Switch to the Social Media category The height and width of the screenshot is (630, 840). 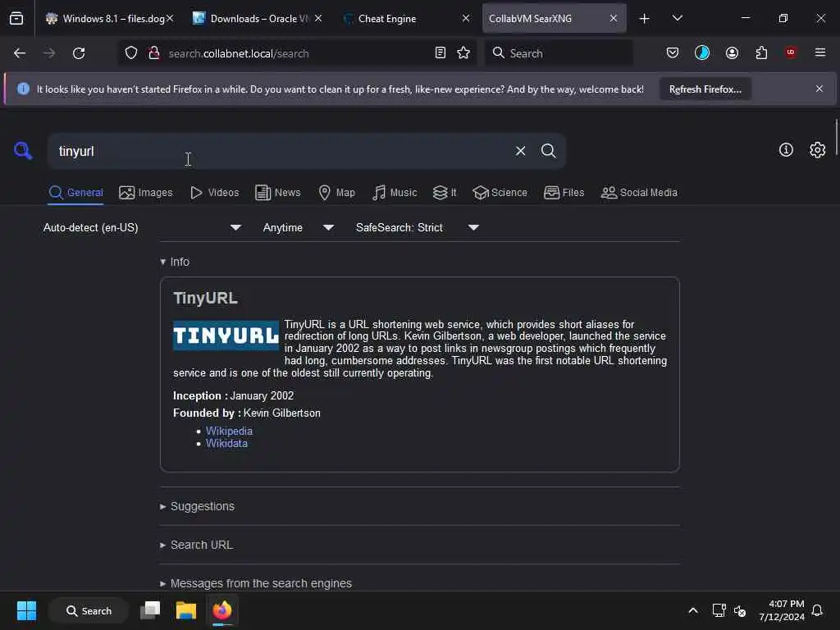click(x=639, y=193)
